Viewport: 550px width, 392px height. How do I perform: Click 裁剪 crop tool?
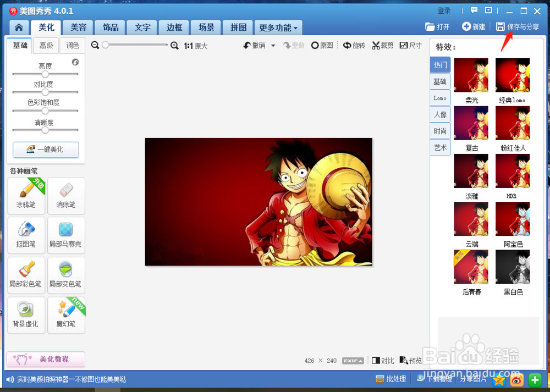pos(383,46)
